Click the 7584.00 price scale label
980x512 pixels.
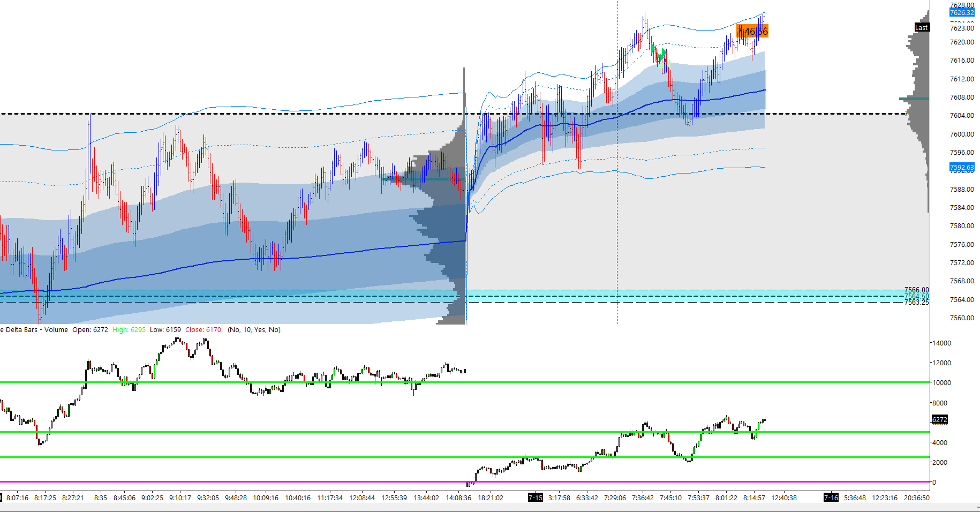point(962,208)
